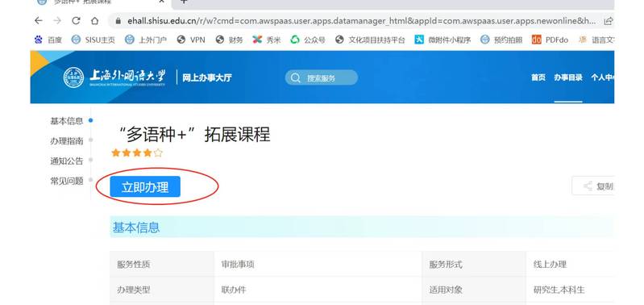The image size is (644, 305).
Task: Reload the page with refresh icon
Action: [76, 20]
